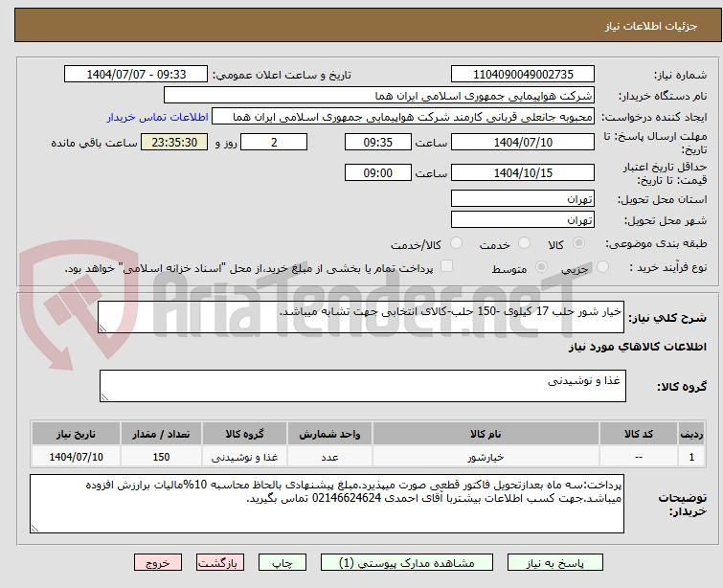Click the 'واحد شمارش' column header
The width and height of the screenshot is (723, 588).
point(329,434)
